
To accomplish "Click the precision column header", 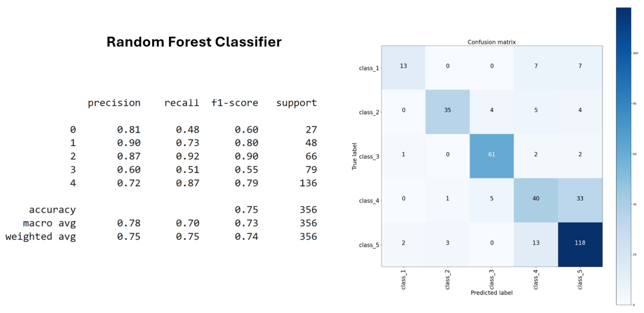I will pyautogui.click(x=114, y=103).
